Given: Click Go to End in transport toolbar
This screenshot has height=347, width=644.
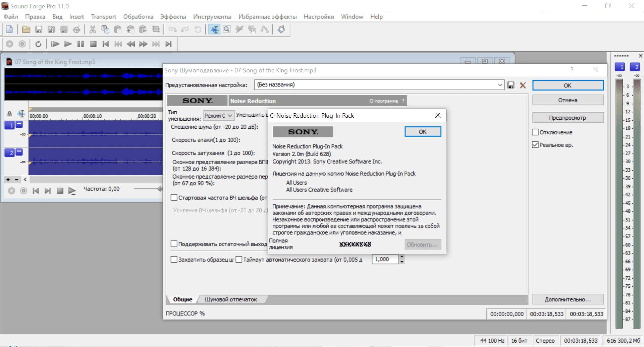Looking at the screenshot, I should (x=168, y=44).
